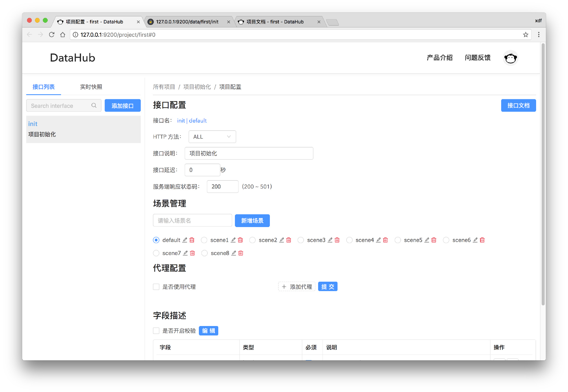The image size is (568, 392).
Task: Open the Chrome three-dot menu
Action: pos(539,35)
